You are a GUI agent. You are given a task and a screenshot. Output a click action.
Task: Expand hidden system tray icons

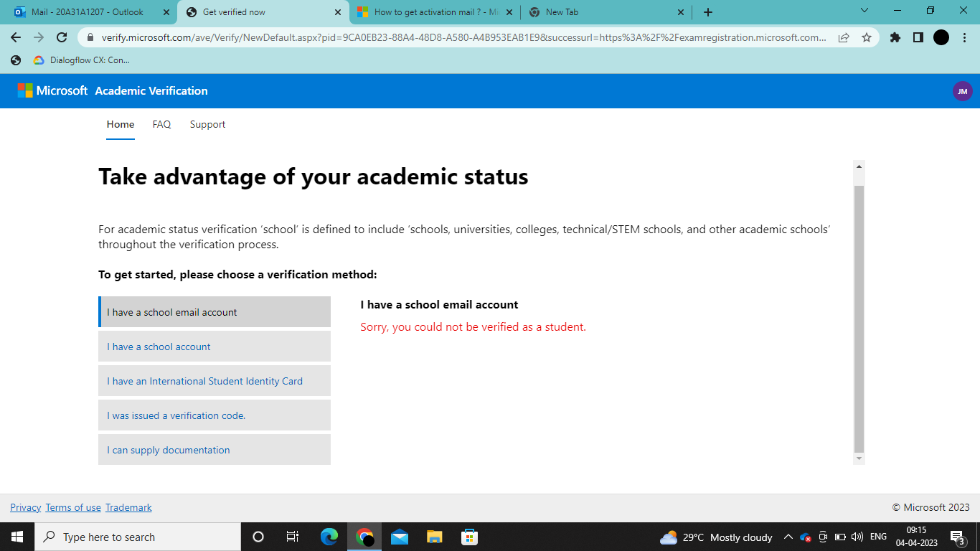click(788, 537)
